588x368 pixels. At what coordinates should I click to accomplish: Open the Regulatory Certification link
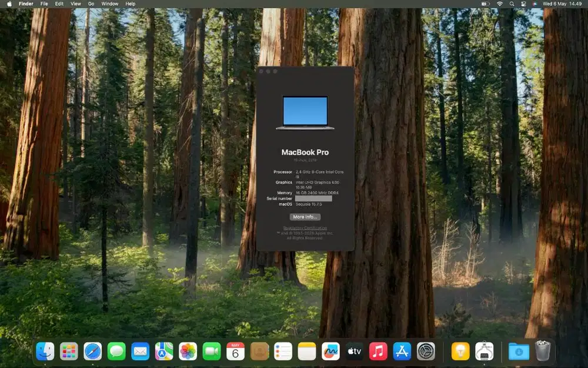[x=305, y=228]
